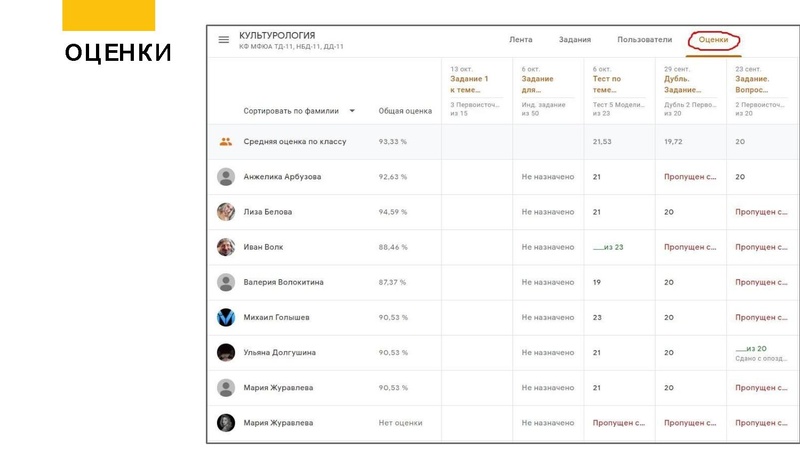
Task: Click the class average people icon
Action: (226, 142)
